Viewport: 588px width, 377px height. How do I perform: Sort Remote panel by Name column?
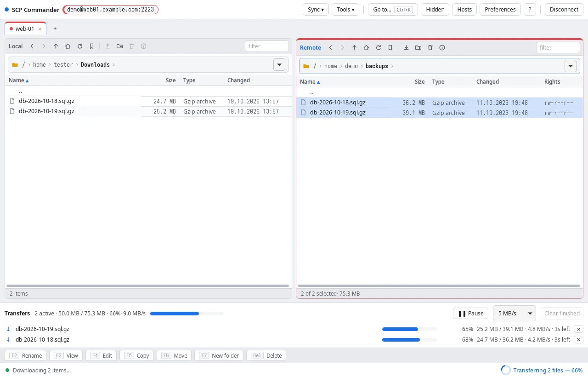point(309,82)
